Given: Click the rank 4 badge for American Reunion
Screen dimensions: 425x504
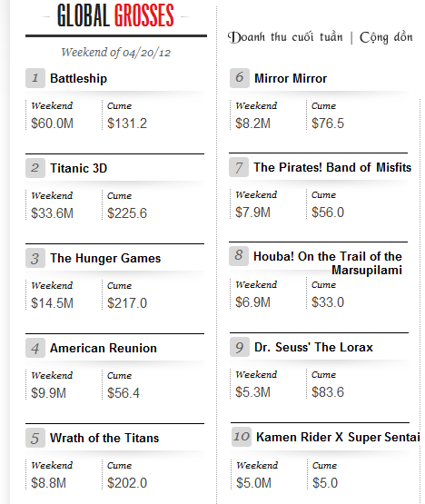Looking at the screenshot, I should click(x=35, y=348).
